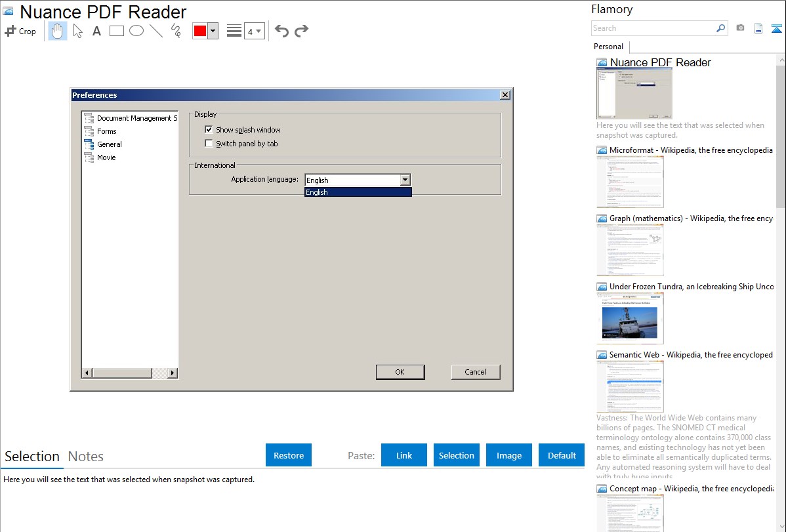Click the blue tray icon beside the search bar
Image resolution: width=786 pixels, height=532 pixels.
coord(776,28)
